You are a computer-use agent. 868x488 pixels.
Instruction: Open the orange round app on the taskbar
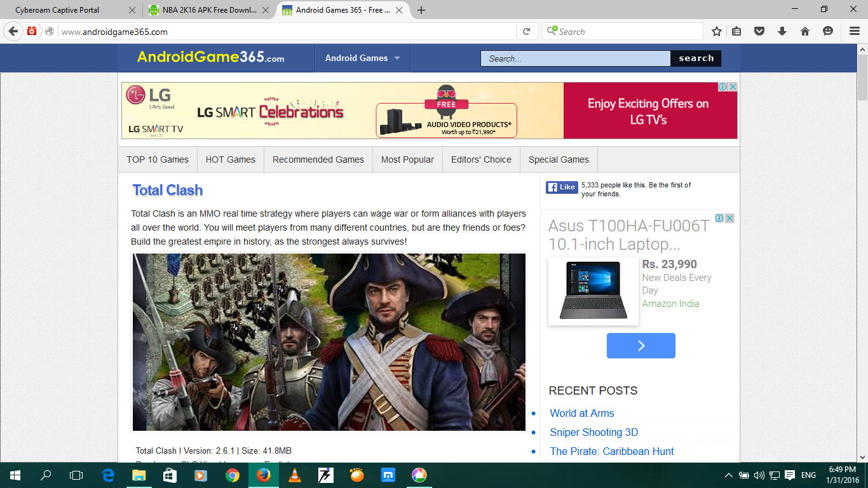coord(356,475)
